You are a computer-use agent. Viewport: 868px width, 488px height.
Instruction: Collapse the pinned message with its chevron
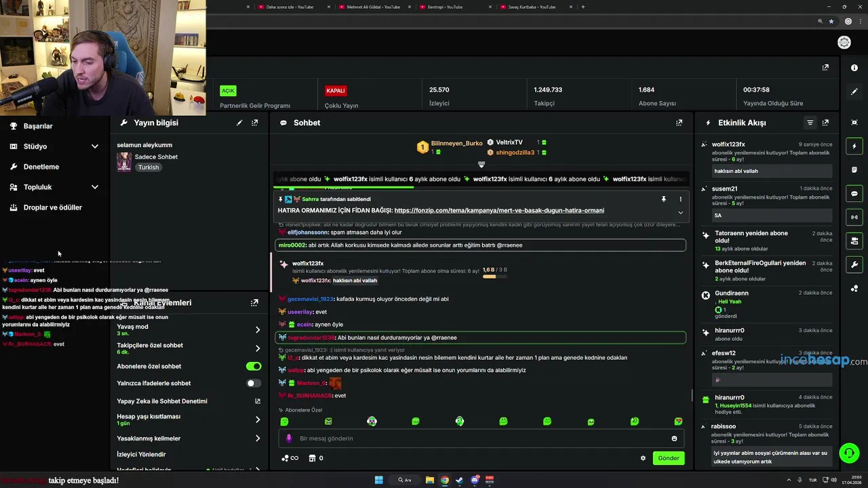[680, 213]
